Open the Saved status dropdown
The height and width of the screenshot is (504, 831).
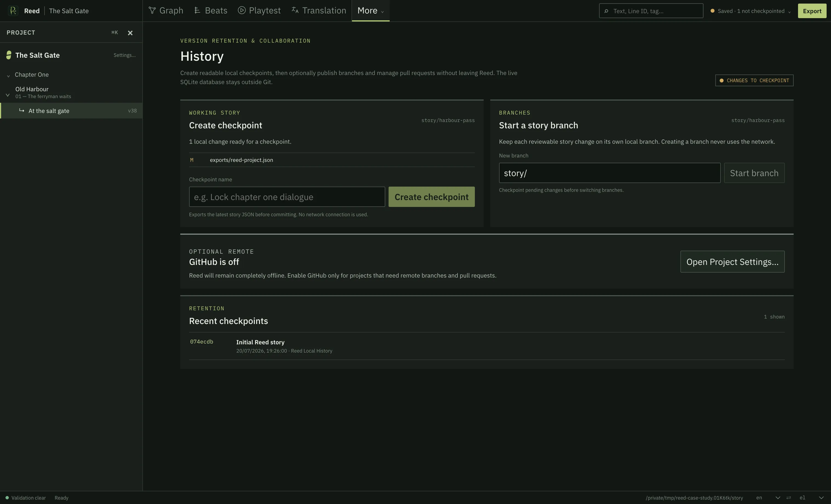coord(750,11)
